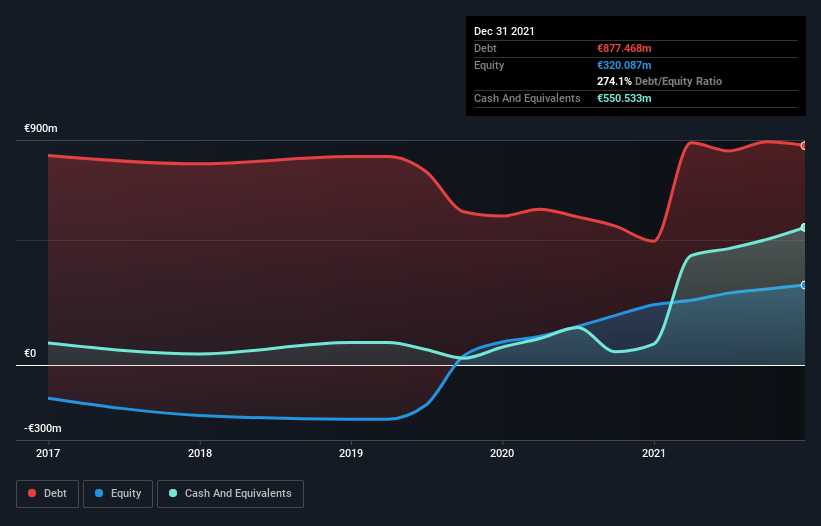The height and width of the screenshot is (526, 821).
Task: Click the Dec 31 2021 tooltip date
Action: pyautogui.click(x=504, y=31)
